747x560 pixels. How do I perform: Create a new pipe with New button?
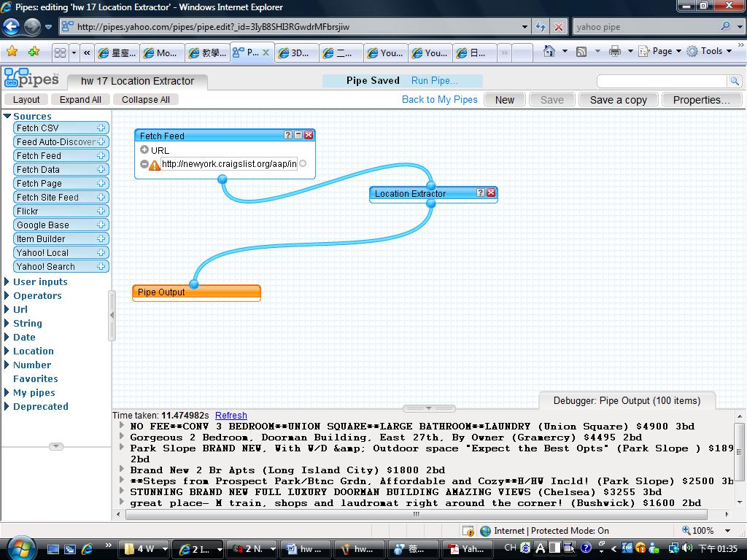tap(505, 100)
